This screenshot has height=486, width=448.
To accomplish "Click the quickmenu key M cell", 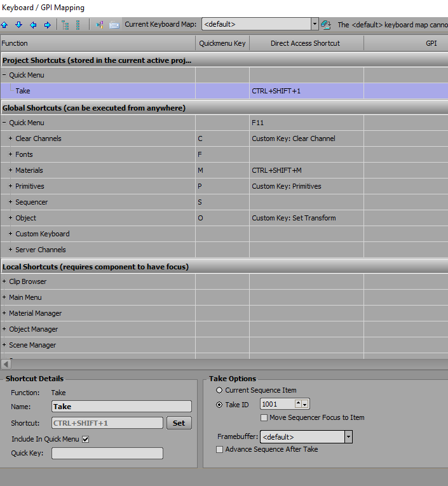I will 222,170.
